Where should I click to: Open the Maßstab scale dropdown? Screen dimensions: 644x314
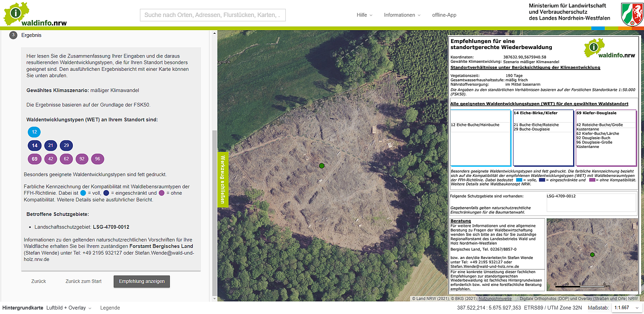click(626, 308)
